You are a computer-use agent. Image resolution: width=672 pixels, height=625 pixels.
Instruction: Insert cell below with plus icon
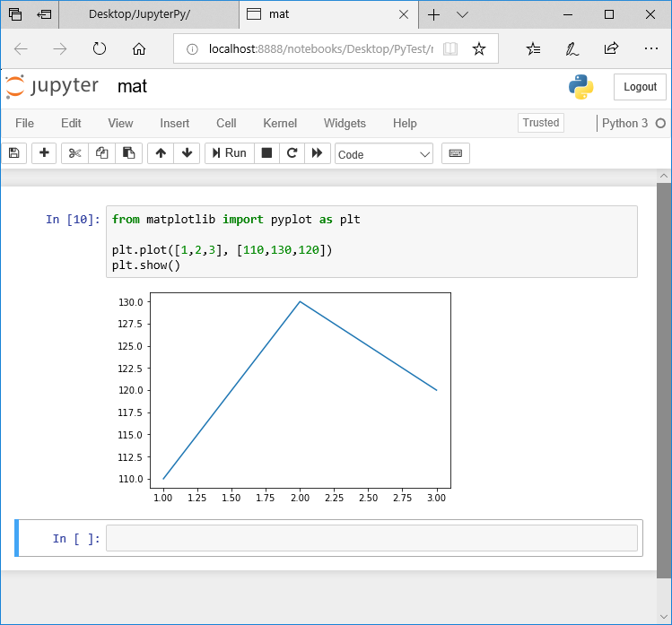pos(44,153)
